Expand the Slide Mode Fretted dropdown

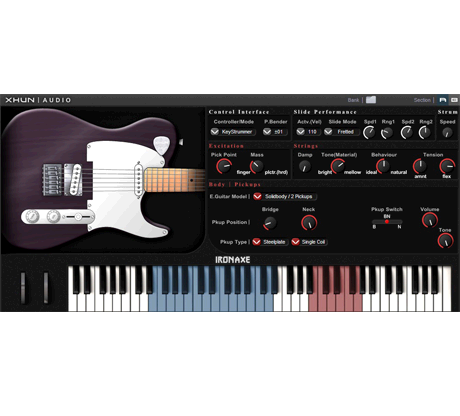[x=342, y=132]
